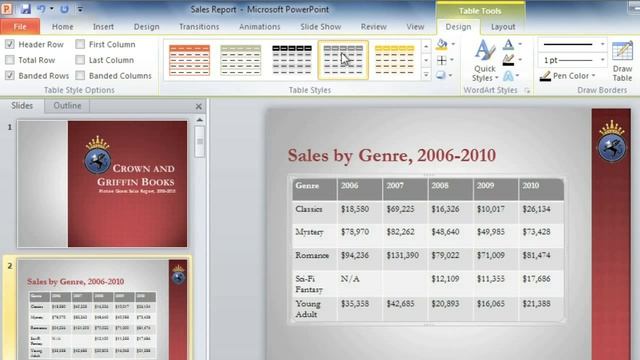Screen dimensions: 640x360
Task: Enable the Banded Columns checkbox
Action: pos(80,76)
